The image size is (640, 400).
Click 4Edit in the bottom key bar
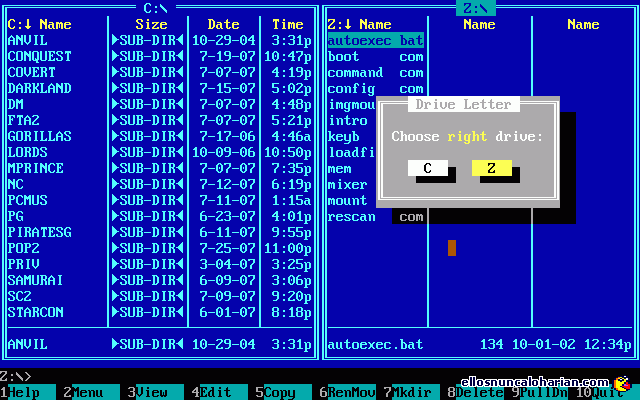click(x=214, y=393)
